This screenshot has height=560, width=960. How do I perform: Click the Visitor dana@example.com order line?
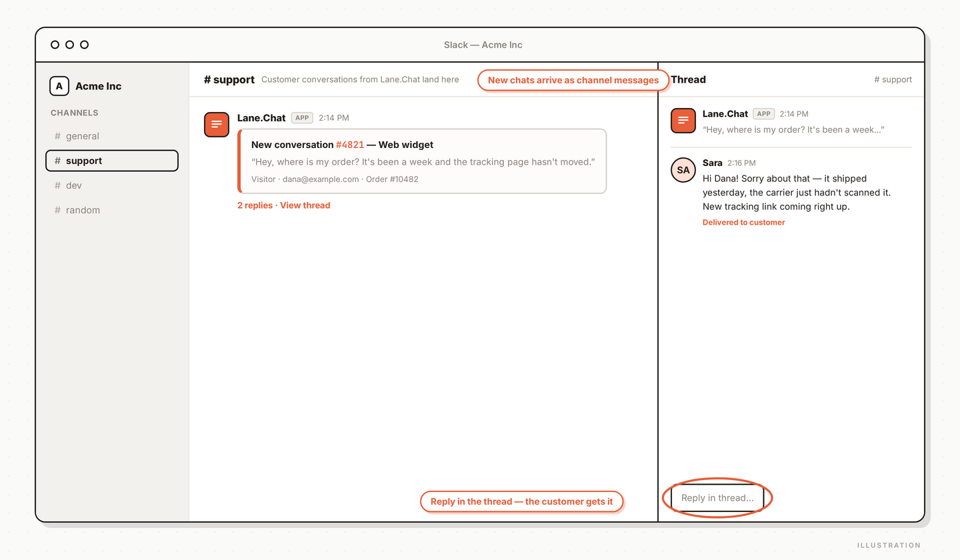335,179
